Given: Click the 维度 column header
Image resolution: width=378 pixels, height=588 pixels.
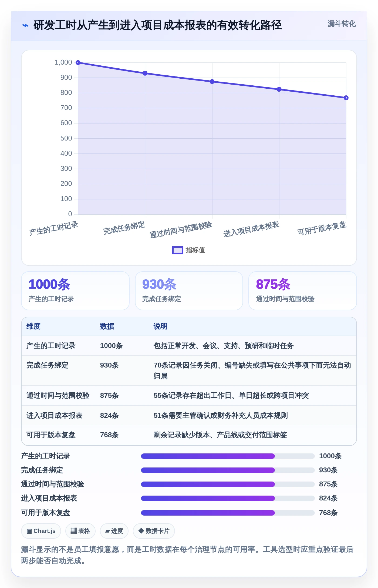Looking at the screenshot, I should coord(33,326).
